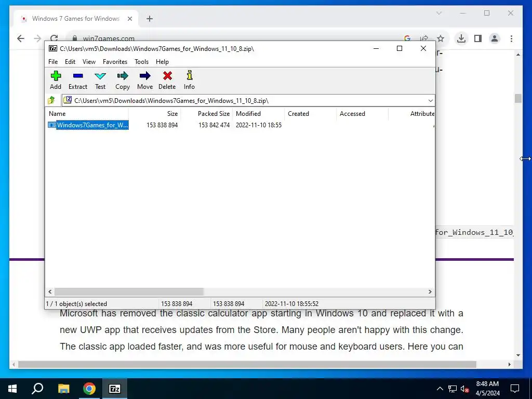Open File Explorer from taskbar
The height and width of the screenshot is (399, 532).
click(63, 389)
